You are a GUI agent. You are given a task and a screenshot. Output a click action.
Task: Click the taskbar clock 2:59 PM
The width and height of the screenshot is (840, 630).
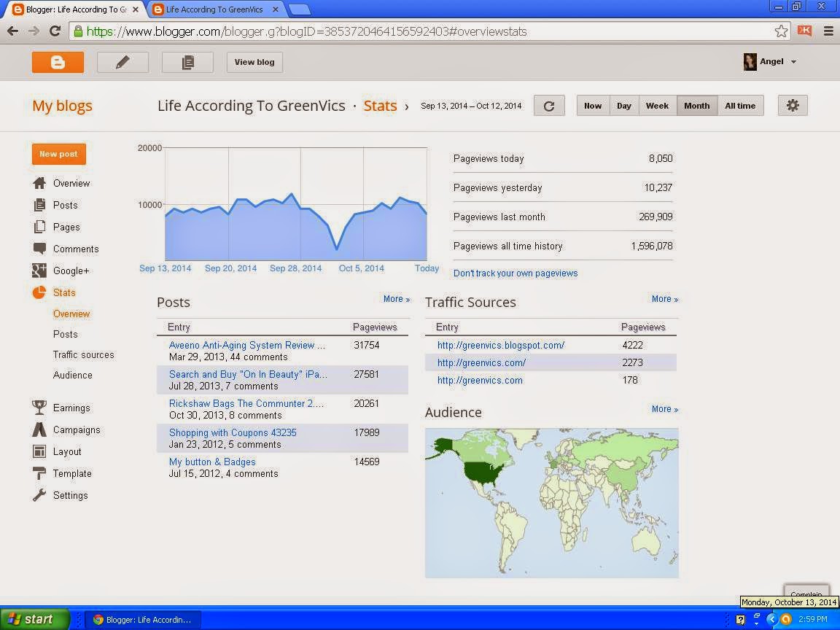813,619
